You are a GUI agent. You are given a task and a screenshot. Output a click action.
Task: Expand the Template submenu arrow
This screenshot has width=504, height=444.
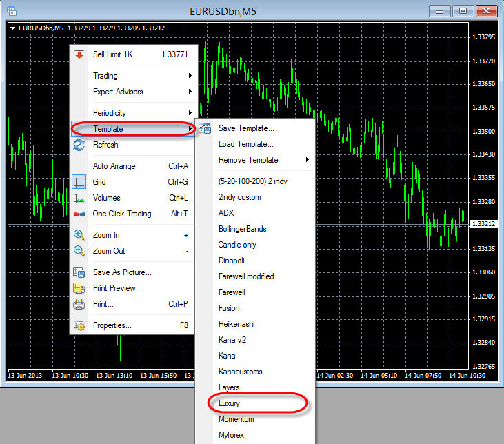coord(190,129)
